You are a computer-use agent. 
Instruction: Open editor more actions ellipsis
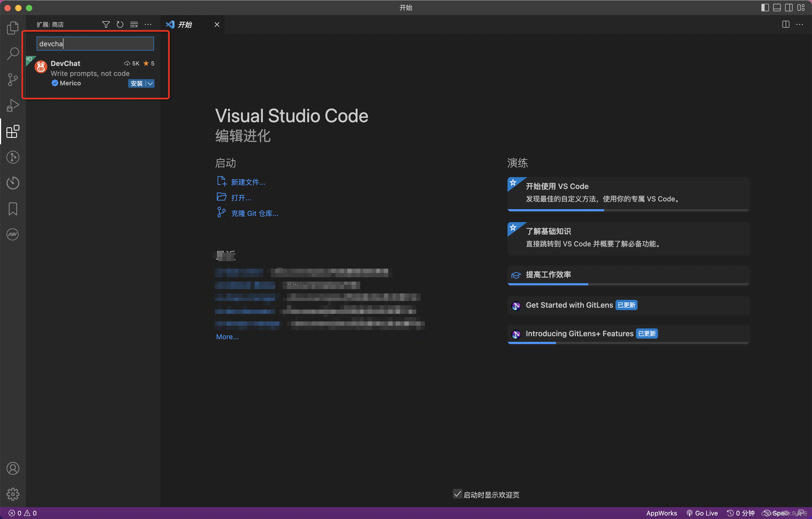point(800,24)
